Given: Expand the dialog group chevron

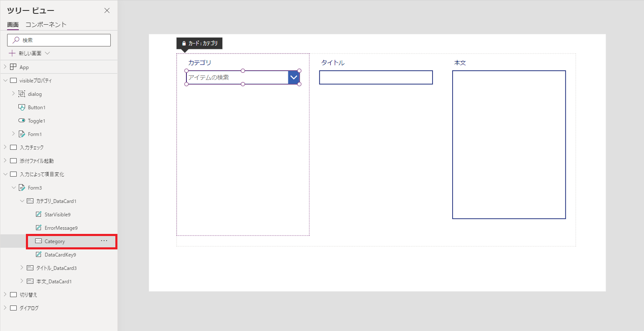Looking at the screenshot, I should 13,94.
